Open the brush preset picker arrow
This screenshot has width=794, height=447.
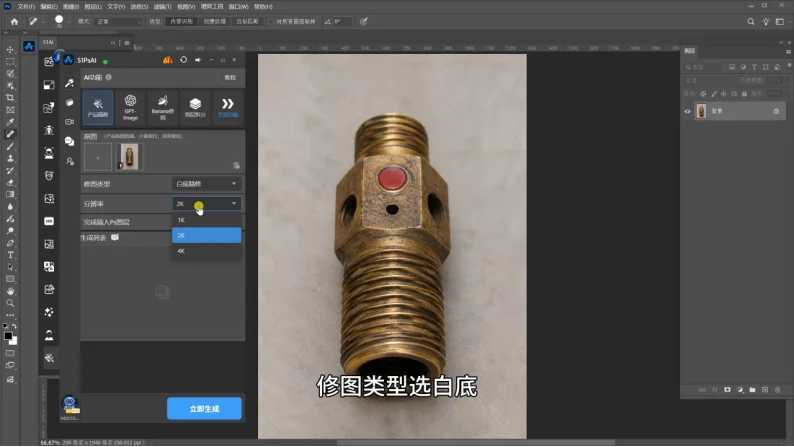(68, 22)
